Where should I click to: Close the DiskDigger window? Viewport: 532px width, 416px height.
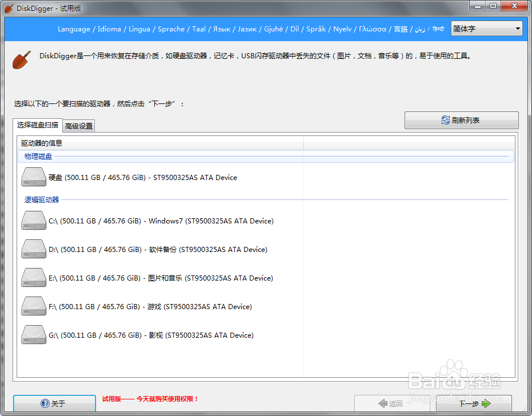514,6
